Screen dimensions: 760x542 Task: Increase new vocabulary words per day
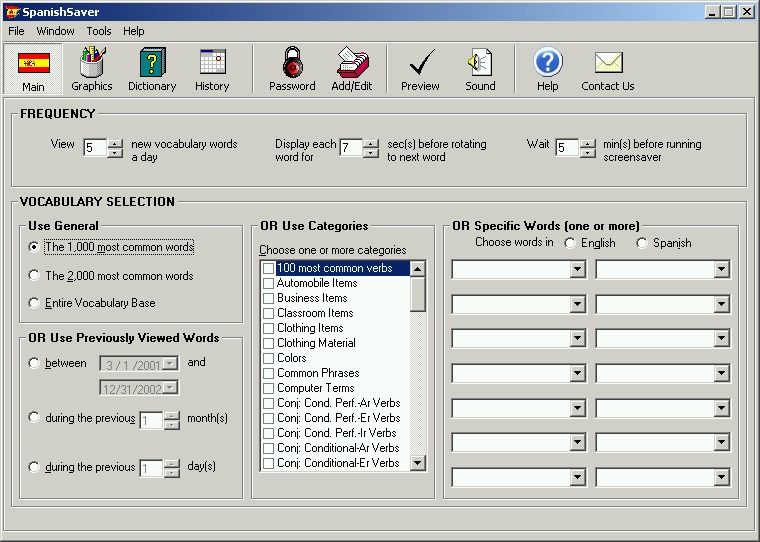point(115,143)
